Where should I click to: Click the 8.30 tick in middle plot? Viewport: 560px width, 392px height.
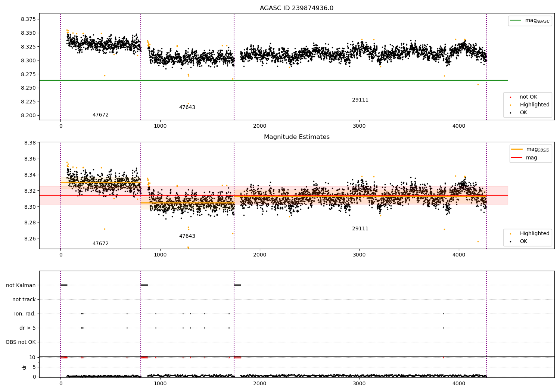point(29,207)
